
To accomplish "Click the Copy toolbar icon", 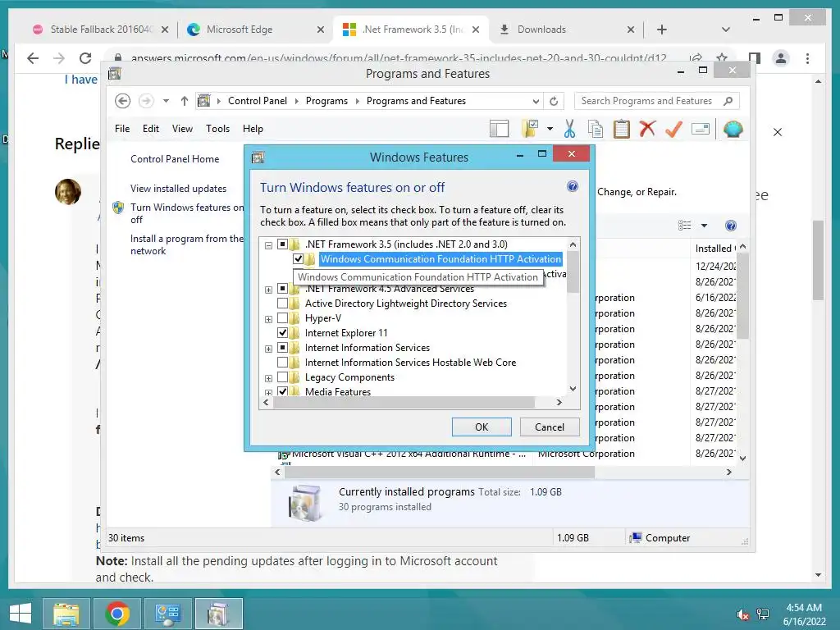I will click(596, 129).
